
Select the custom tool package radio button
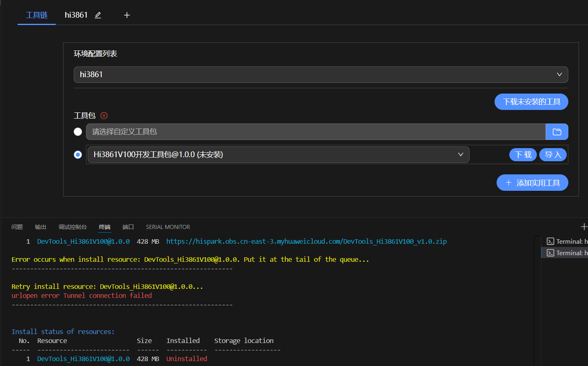pyautogui.click(x=78, y=132)
